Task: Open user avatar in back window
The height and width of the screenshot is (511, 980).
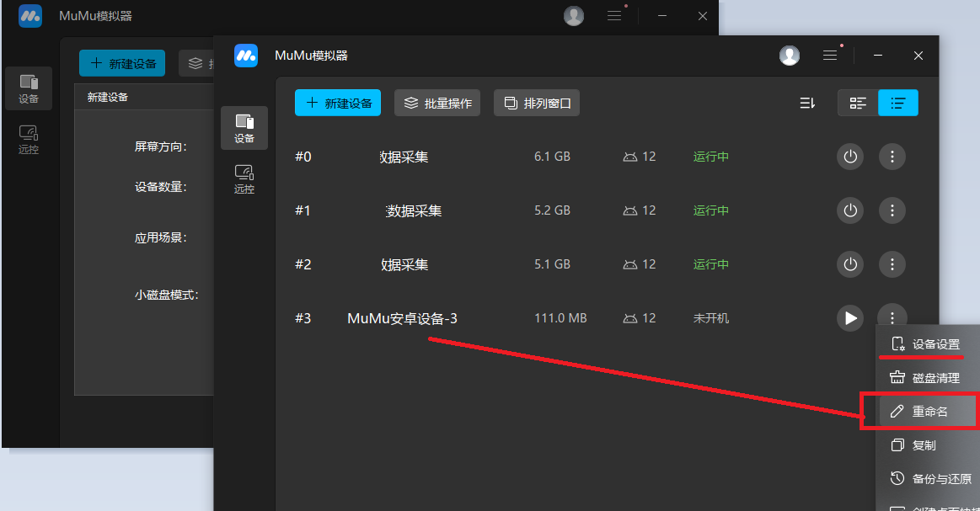Action: click(x=574, y=16)
